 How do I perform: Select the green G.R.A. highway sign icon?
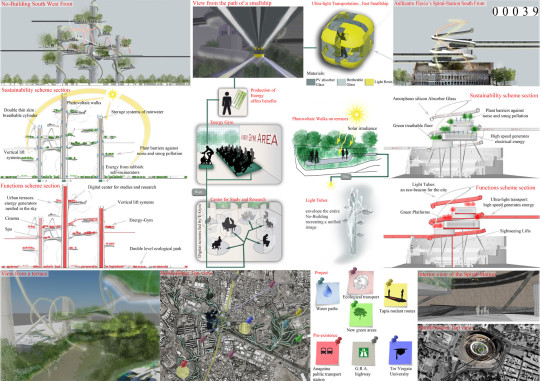pos(363,353)
